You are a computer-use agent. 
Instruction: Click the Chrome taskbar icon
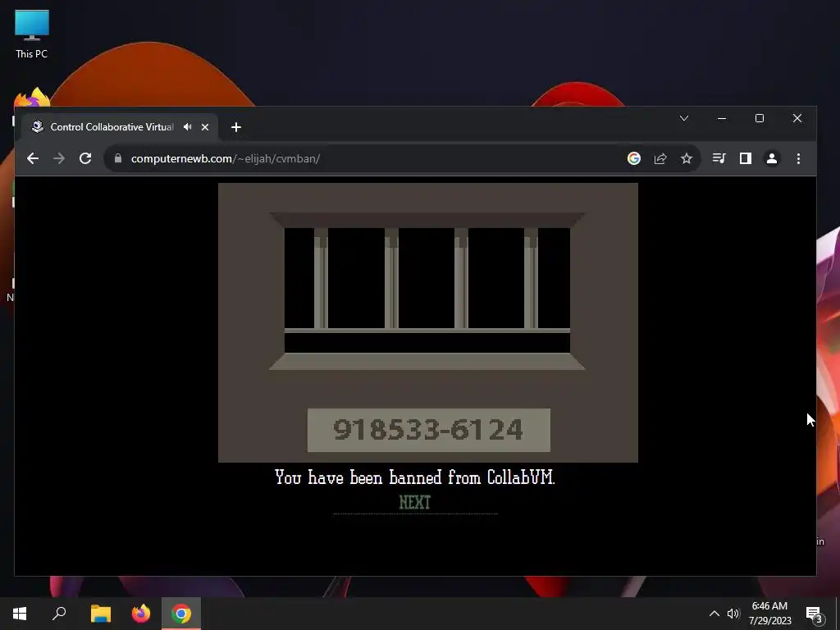[181, 614]
